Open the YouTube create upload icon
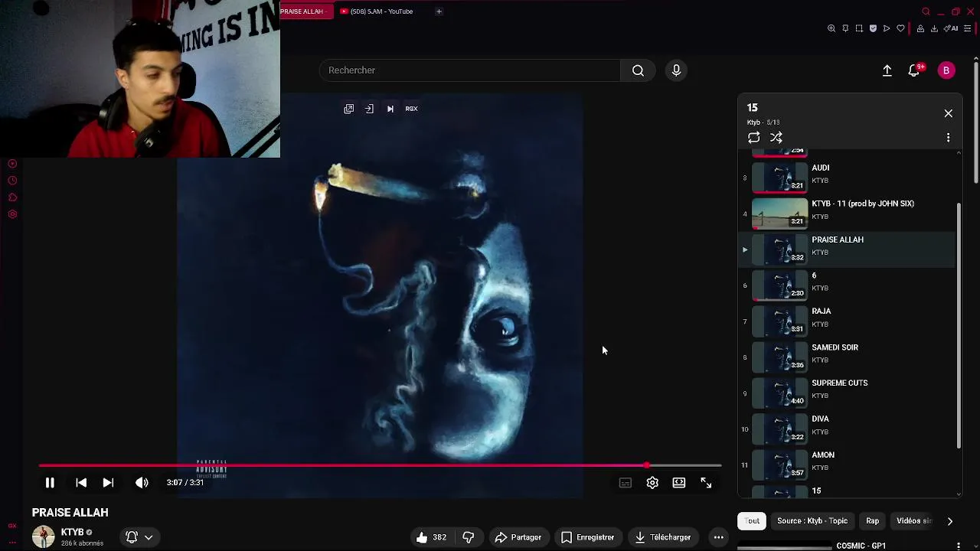This screenshot has width=980, height=551. (x=887, y=70)
